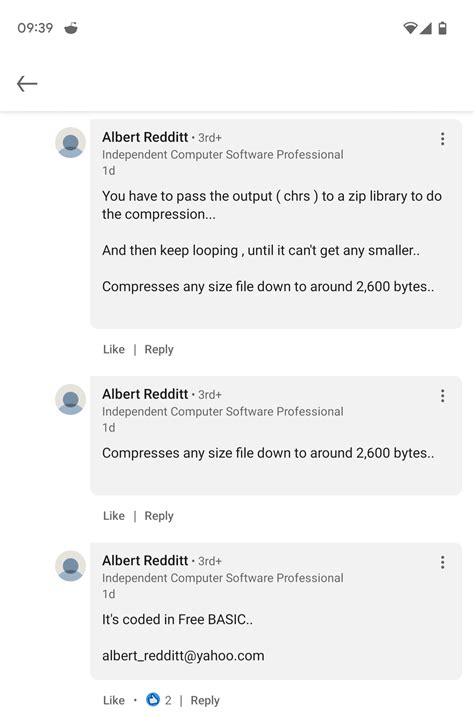This screenshot has height=719, width=474.
Task: Go back using the back arrow
Action: point(27,84)
